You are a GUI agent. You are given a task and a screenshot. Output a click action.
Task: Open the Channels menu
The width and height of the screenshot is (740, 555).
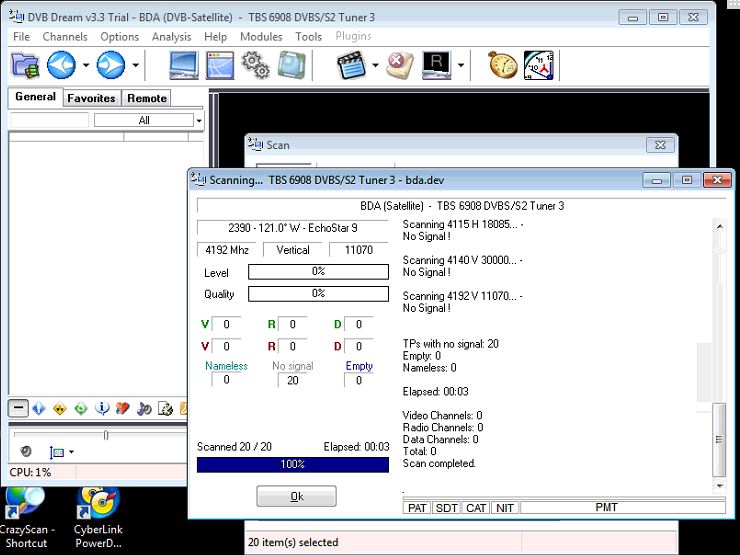click(x=65, y=37)
